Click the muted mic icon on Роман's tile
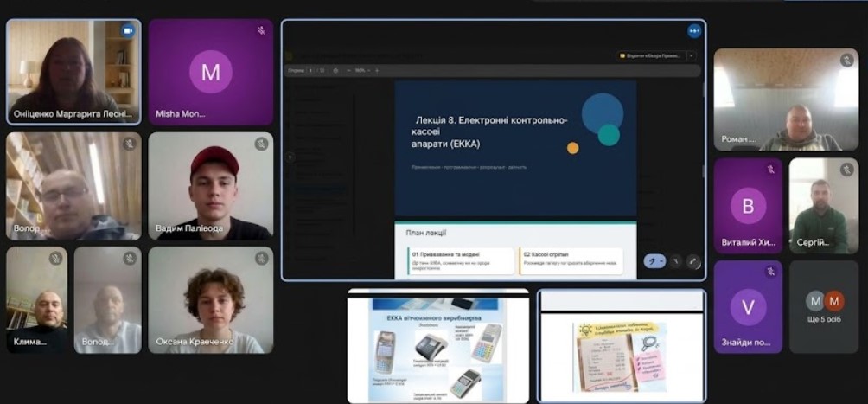Viewport: 868px width, 404px height. [846, 60]
